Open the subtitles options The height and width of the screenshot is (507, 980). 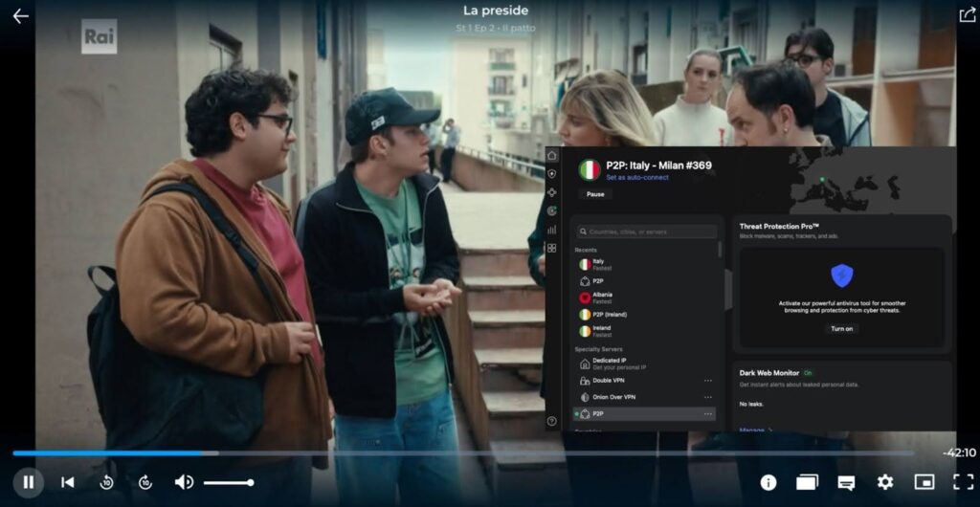point(846,483)
